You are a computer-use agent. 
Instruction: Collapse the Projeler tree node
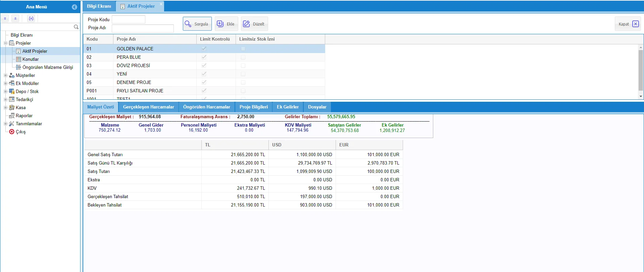coord(5,43)
